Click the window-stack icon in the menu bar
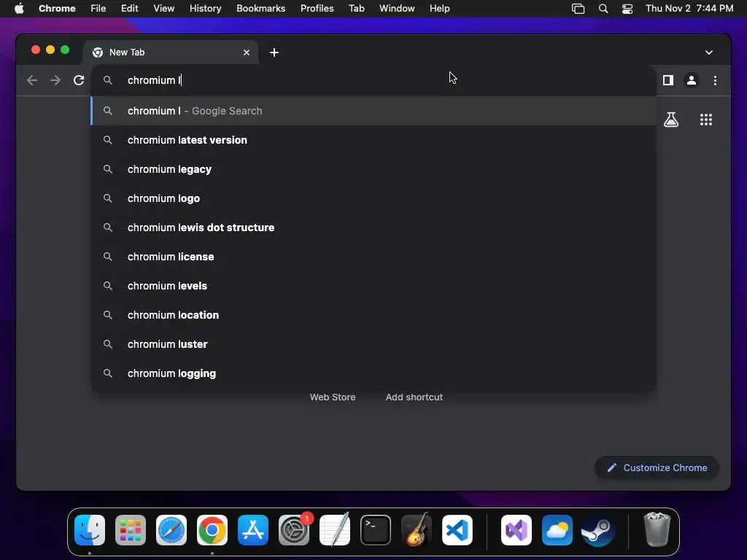The height and width of the screenshot is (560, 747). point(578,9)
